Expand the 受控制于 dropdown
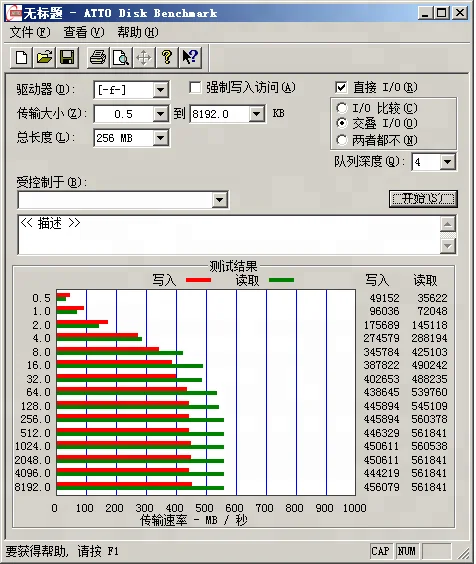476x564 pixels. tap(219, 200)
